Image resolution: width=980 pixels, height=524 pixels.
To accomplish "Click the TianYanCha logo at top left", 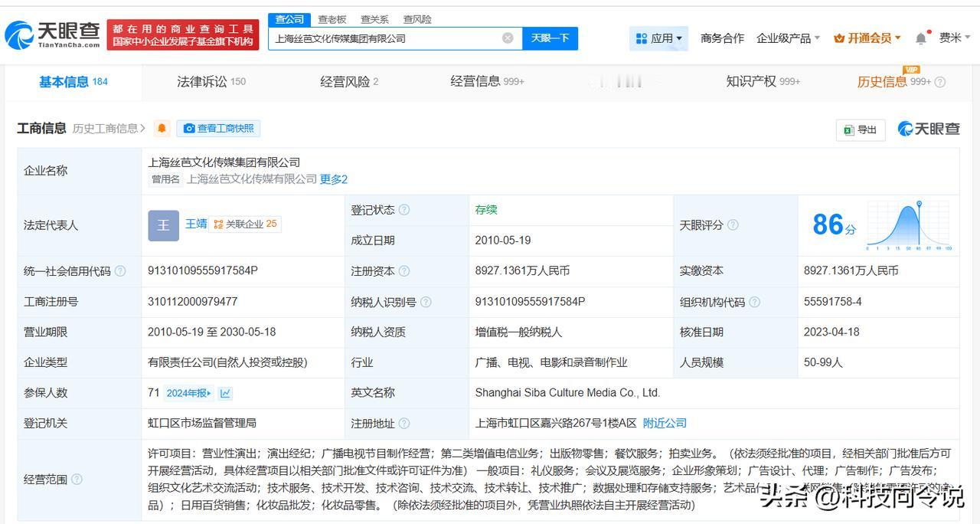I will (x=52, y=34).
